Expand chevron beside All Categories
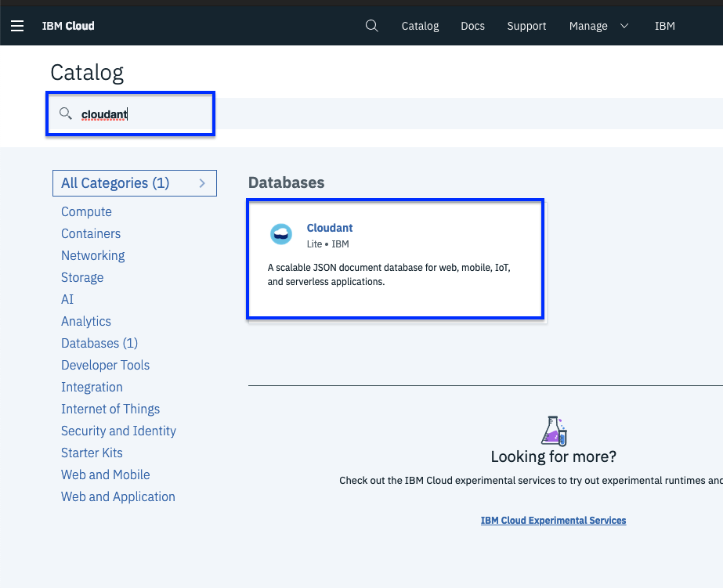The image size is (723, 588). tap(202, 183)
